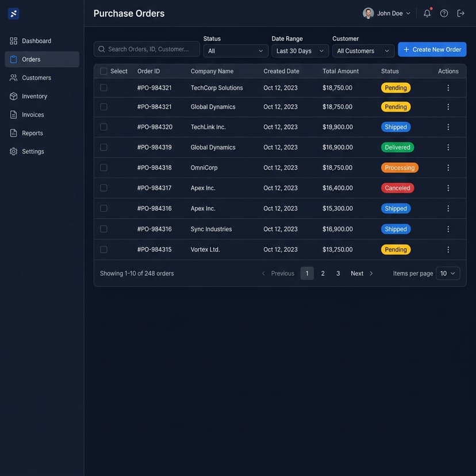This screenshot has height=476, width=476.
Task: Click the Invoices document icon
Action: click(13, 115)
